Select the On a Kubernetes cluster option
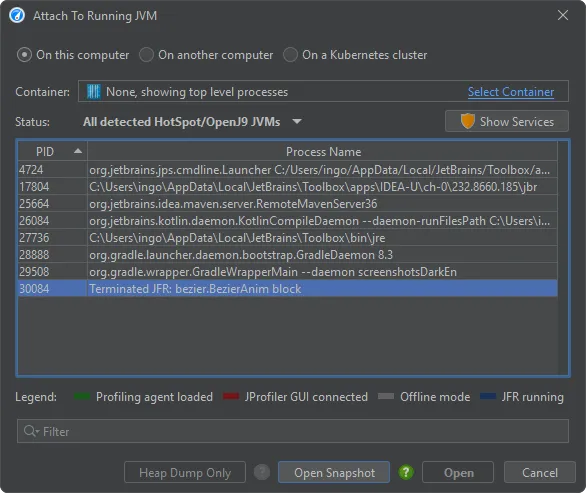 [x=355, y=55]
